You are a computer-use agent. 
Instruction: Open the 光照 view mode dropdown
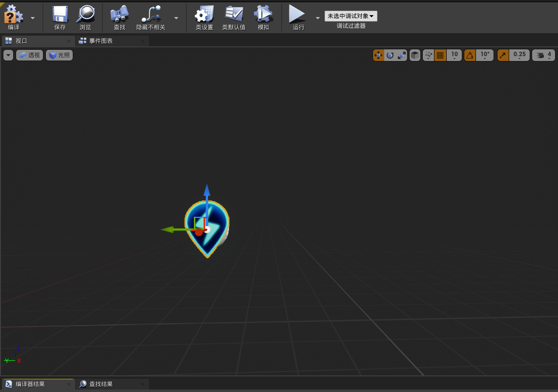pos(59,55)
